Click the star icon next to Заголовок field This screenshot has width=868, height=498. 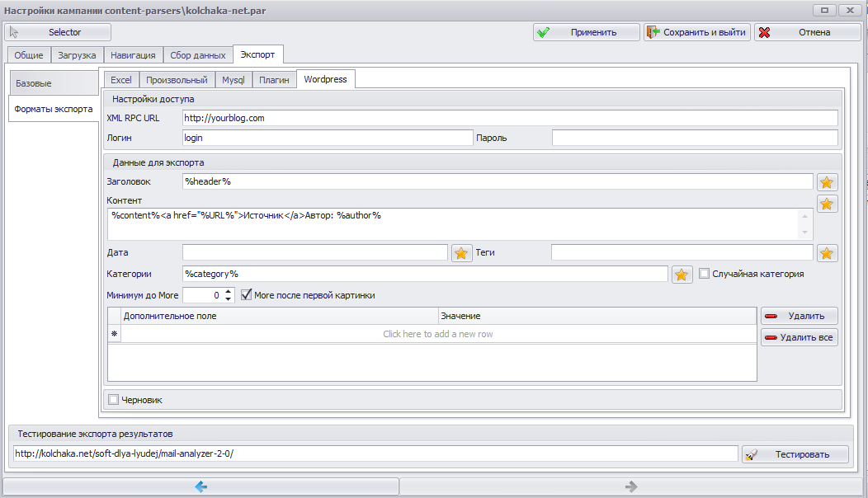coord(827,182)
